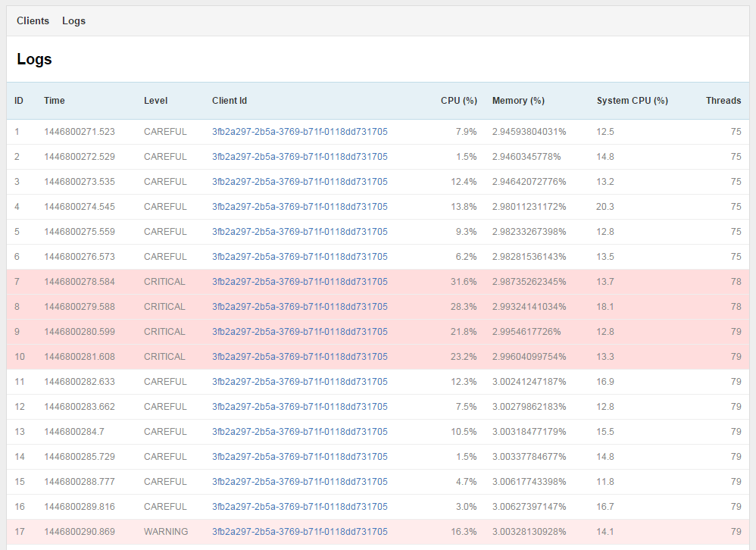Open client ID link in log row 14

[x=300, y=457]
